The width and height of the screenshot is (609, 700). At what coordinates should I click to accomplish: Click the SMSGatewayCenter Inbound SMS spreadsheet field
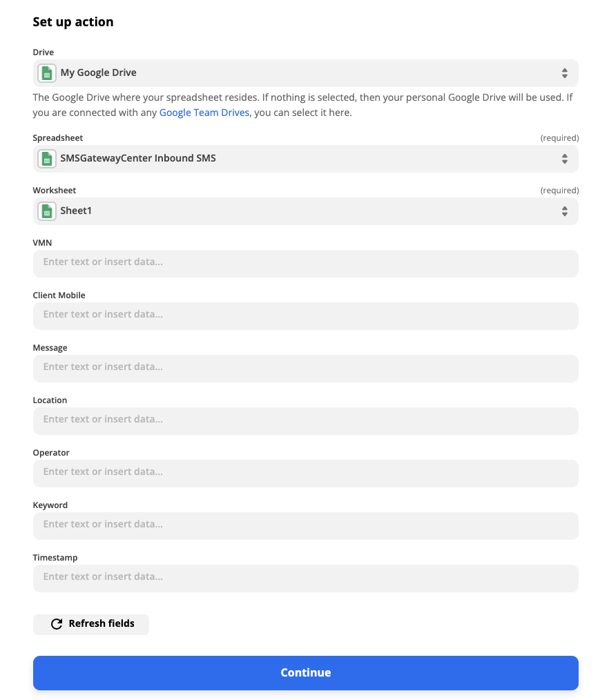pyautogui.click(x=306, y=159)
